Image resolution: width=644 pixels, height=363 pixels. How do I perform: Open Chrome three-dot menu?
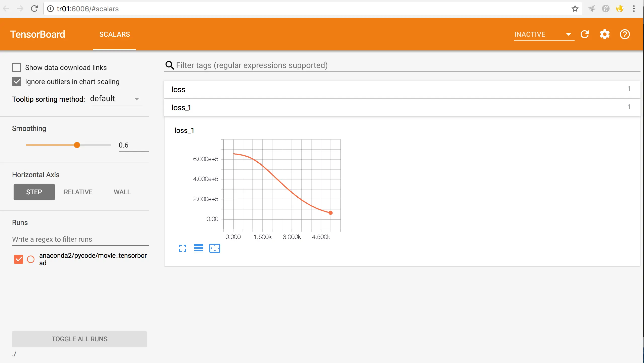tap(634, 9)
